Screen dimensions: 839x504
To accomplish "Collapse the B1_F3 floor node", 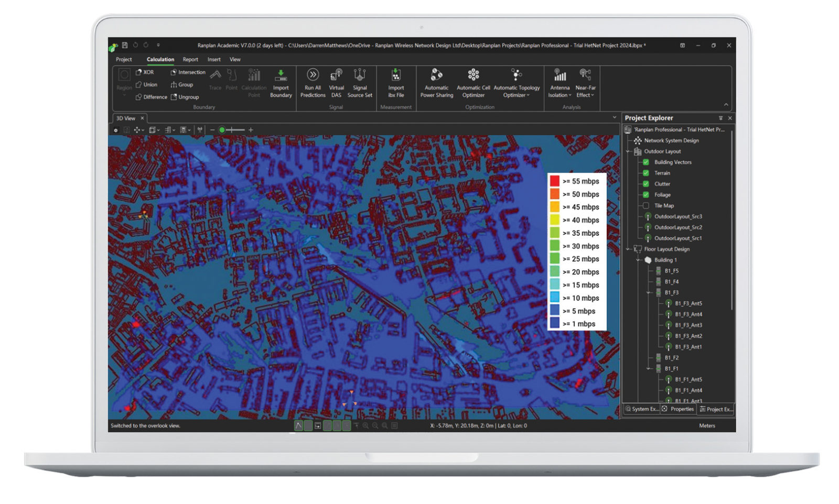I will pyautogui.click(x=649, y=293).
